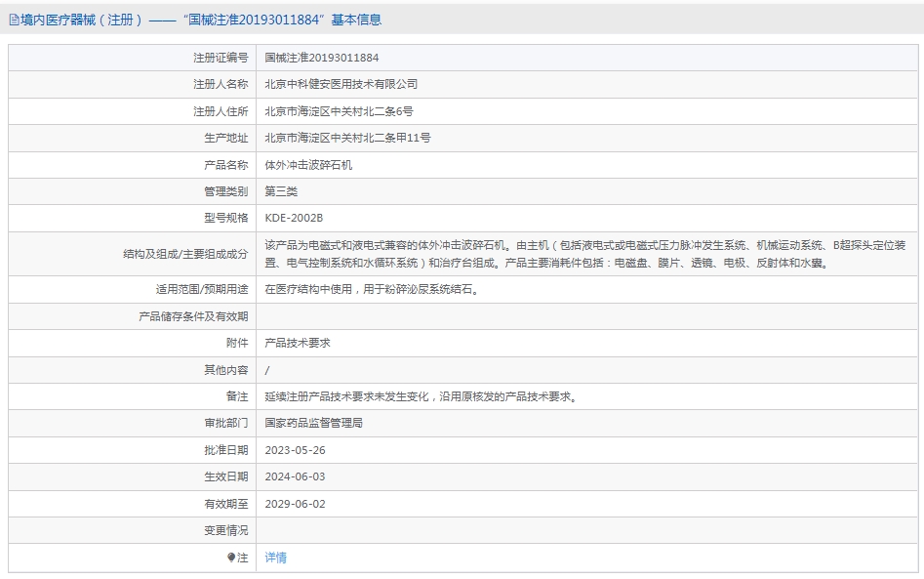Click the 结构及组成/主要组成成分 label
The image size is (924, 579).
(x=185, y=254)
